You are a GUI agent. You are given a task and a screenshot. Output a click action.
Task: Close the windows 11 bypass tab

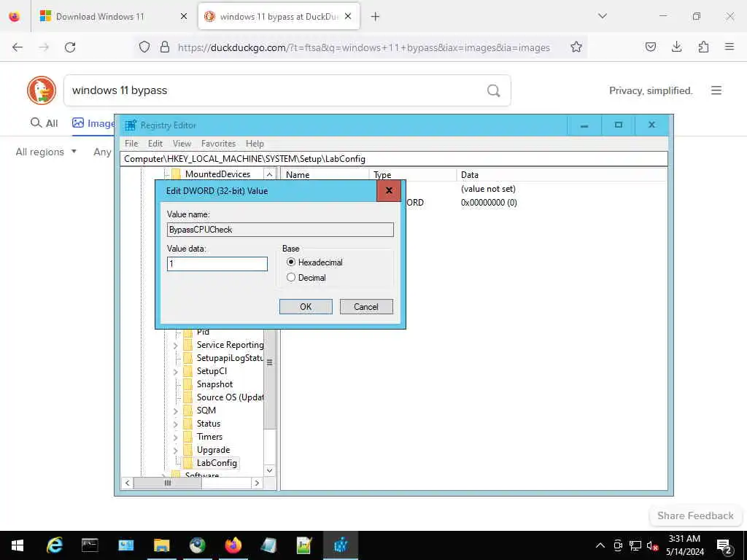click(x=348, y=17)
